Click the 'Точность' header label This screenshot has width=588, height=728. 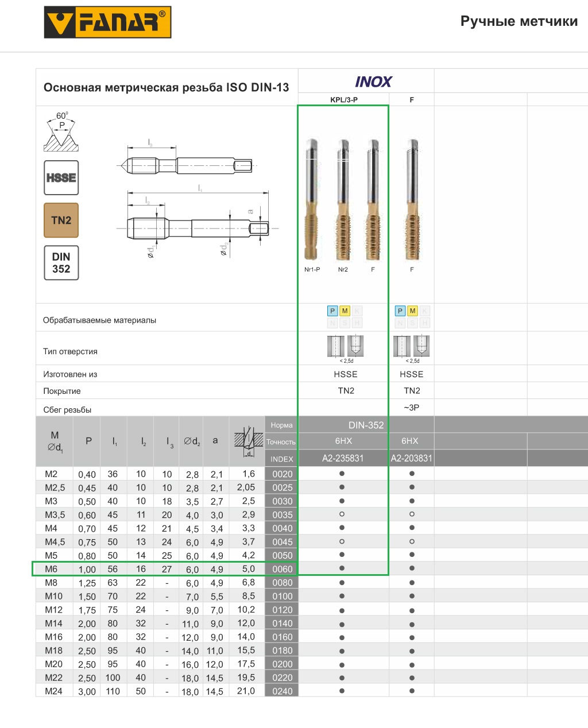[281, 442]
